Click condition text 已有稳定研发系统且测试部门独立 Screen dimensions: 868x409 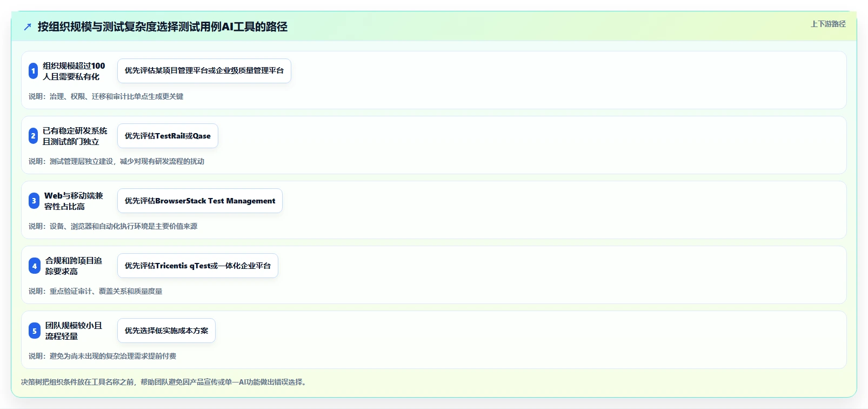pyautogui.click(x=75, y=136)
